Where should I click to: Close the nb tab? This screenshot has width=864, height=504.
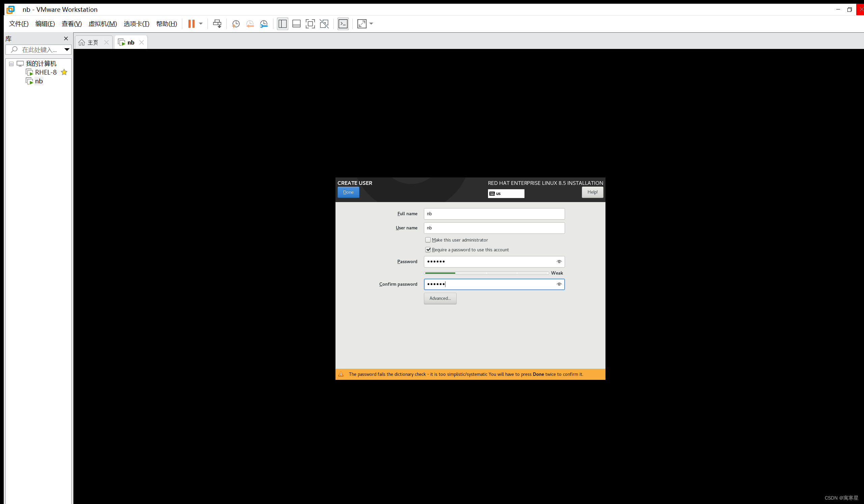141,43
